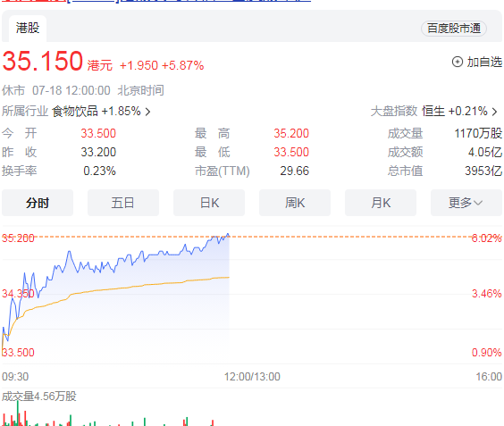Click the 12:00/13:00 time axis label
Viewport: 504px width, 426px height.
252,377
